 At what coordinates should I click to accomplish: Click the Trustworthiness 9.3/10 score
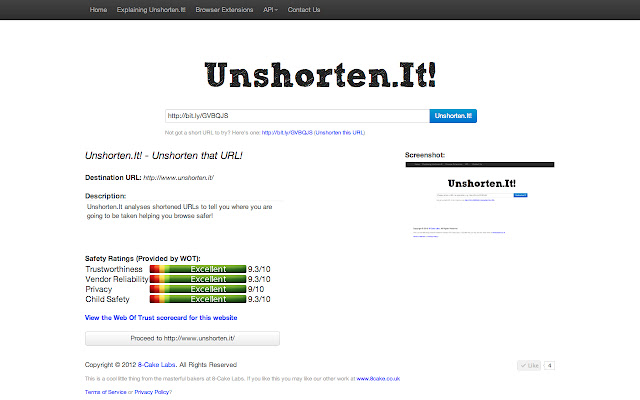259,269
